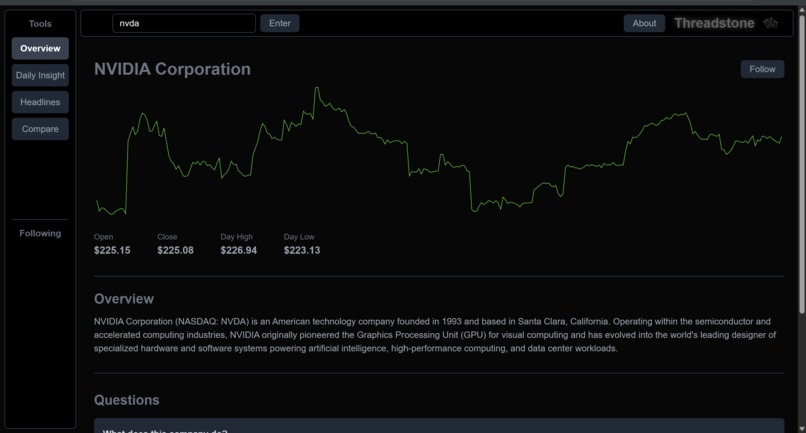This screenshot has width=806, height=433.
Task: Click the NVIDIA stock price chart
Action: (x=439, y=150)
